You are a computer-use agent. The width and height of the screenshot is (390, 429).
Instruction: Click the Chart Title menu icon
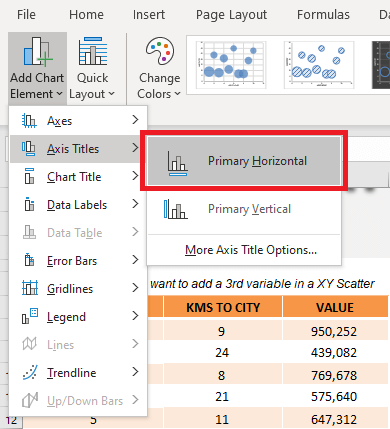pos(29,176)
